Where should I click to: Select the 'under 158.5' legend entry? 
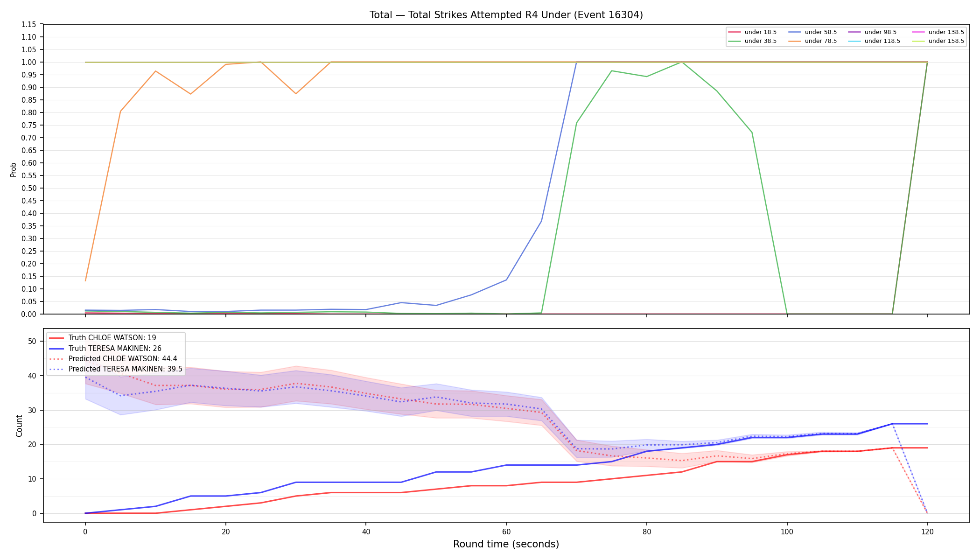[x=938, y=41]
